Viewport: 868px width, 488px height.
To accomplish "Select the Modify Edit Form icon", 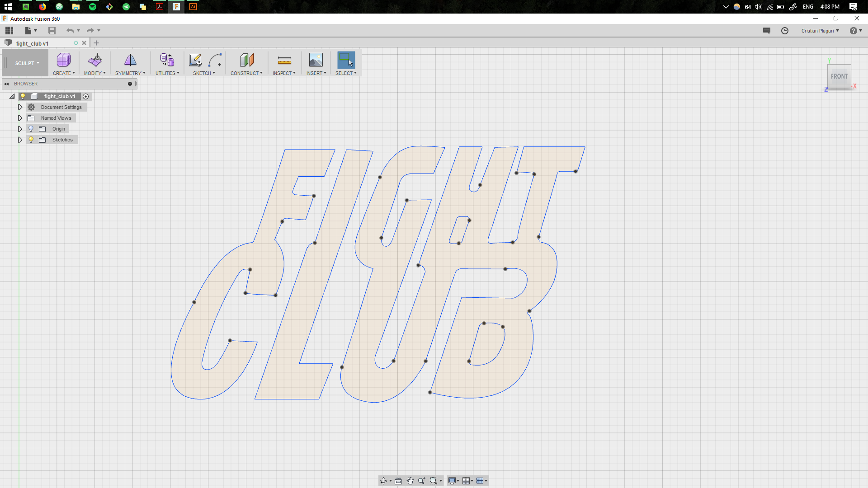I will [95, 60].
